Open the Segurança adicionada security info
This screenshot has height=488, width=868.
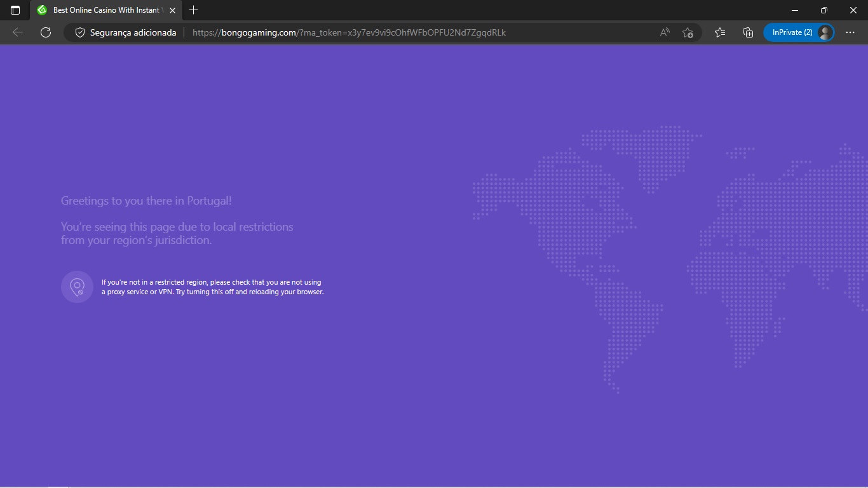pos(125,32)
